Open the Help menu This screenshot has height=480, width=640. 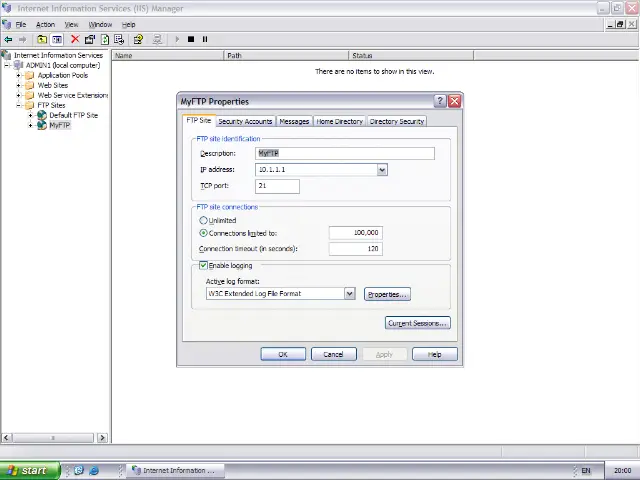point(129,24)
